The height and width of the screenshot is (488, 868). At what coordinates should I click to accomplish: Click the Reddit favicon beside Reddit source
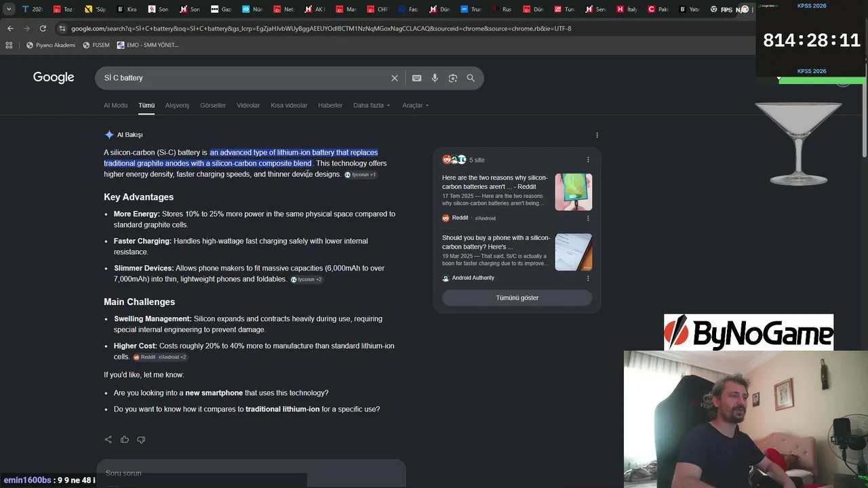click(x=446, y=218)
